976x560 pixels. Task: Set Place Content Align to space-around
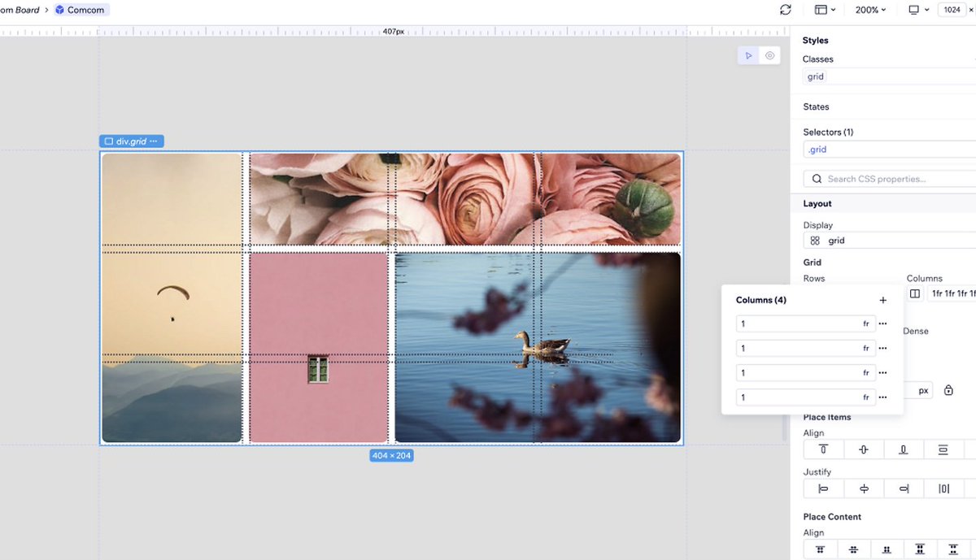953,549
